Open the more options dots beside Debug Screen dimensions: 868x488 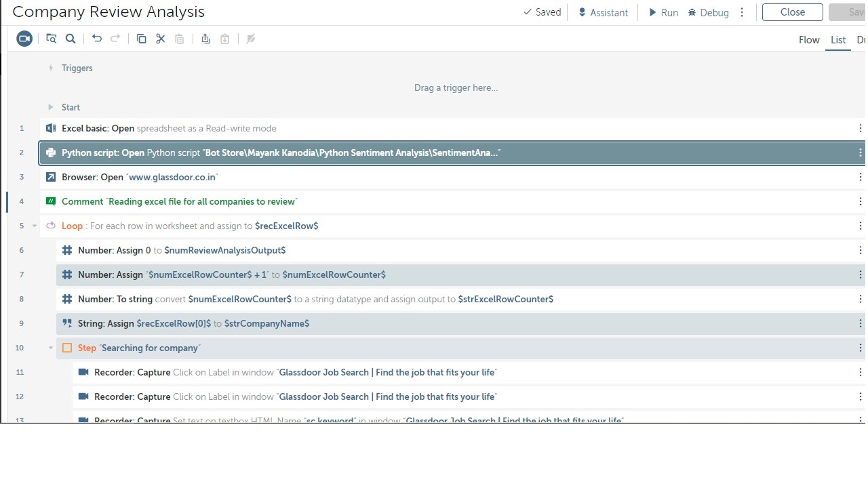click(x=742, y=12)
